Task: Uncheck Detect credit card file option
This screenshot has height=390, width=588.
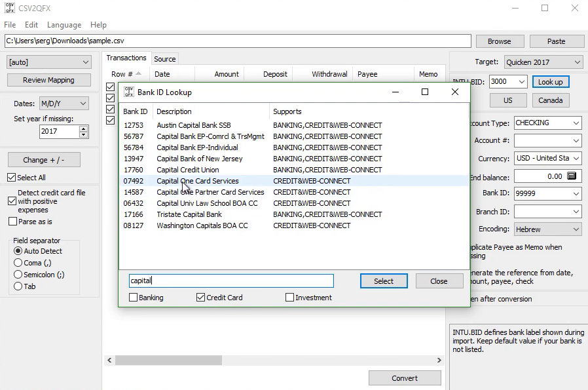Action: coord(12,201)
